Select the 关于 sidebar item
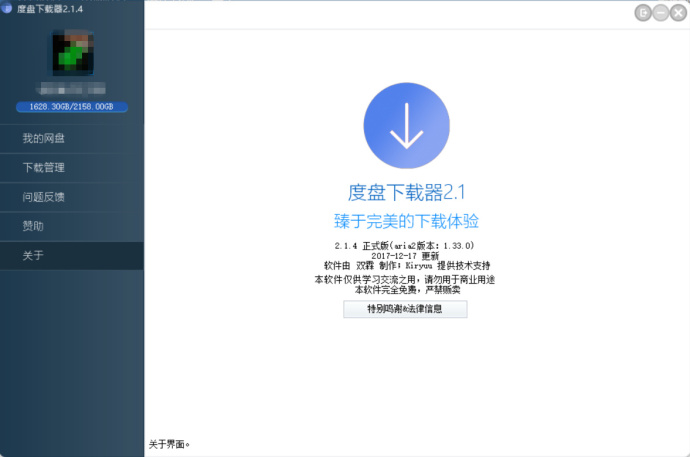This screenshot has width=690, height=457. (72, 256)
